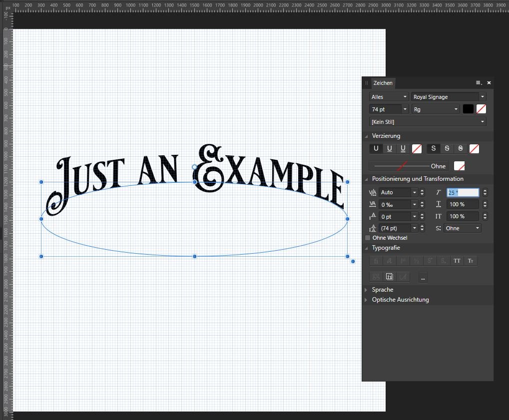The height and width of the screenshot is (420, 509).
Task: Select the double strikethrough style
Action: [460, 148]
